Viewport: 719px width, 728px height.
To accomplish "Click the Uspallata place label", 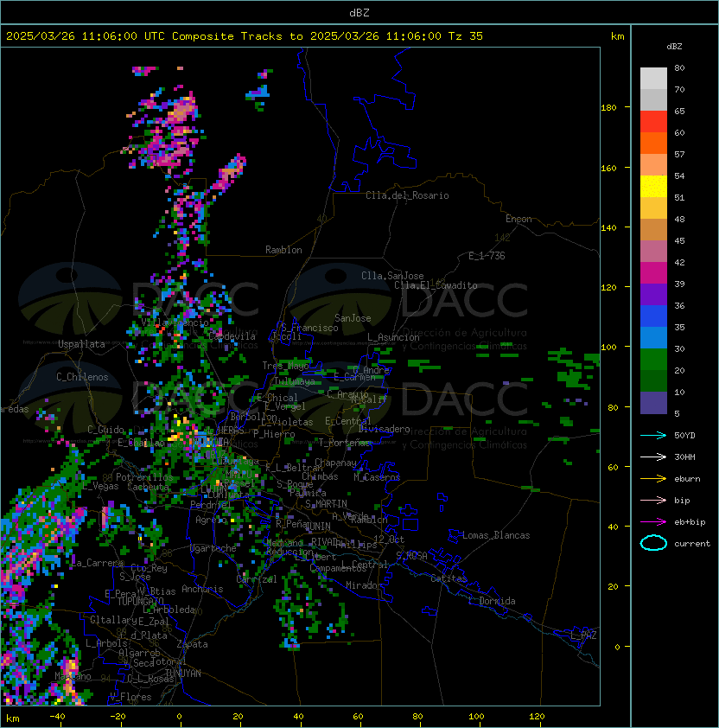I will 81,344.
